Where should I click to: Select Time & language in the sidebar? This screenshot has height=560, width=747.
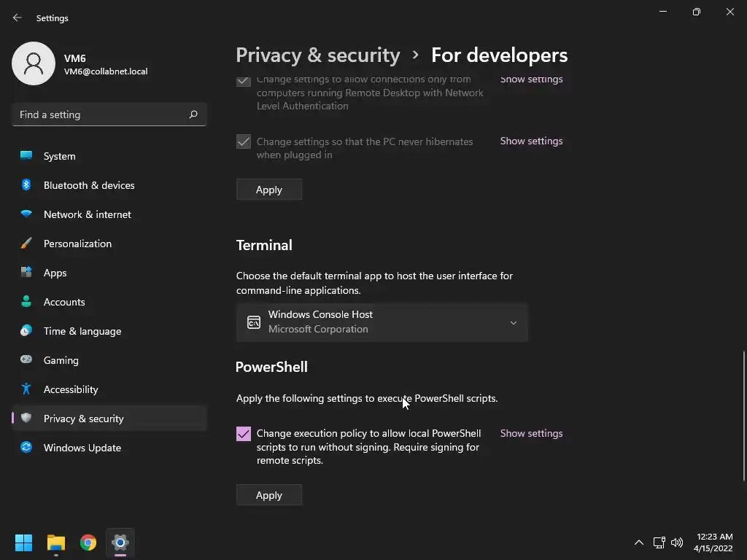(82, 331)
